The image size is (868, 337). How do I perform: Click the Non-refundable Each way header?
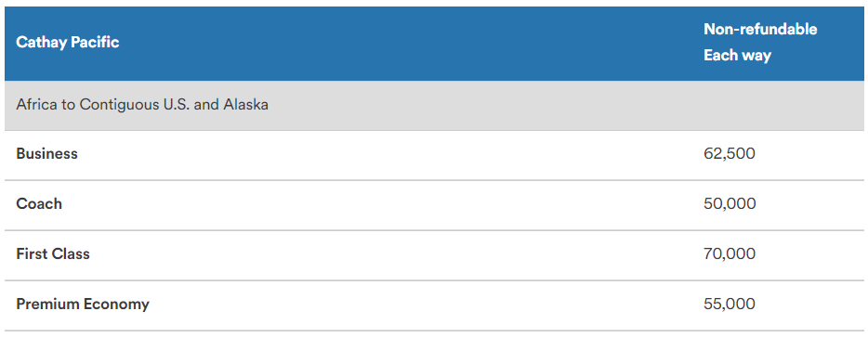pos(760,42)
